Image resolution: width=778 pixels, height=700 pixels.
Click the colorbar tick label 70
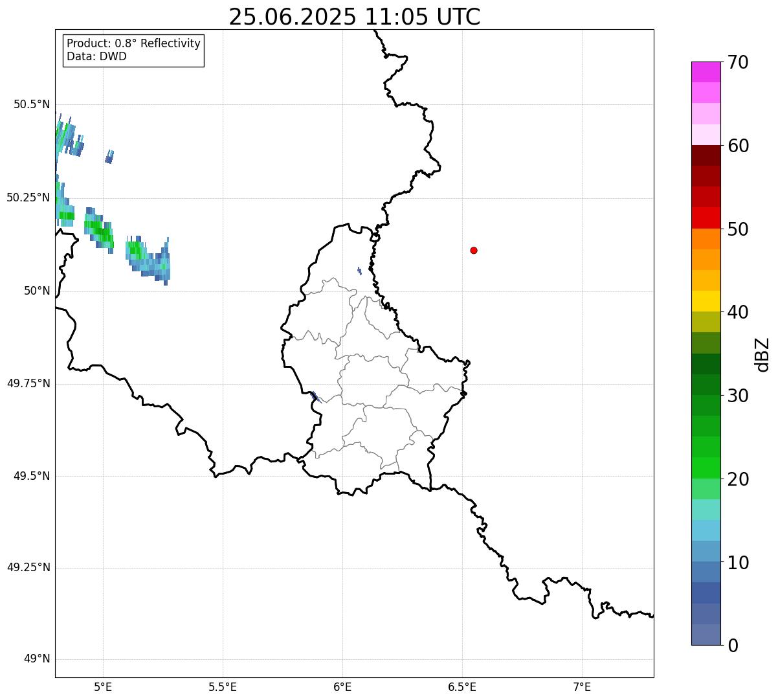tap(738, 63)
